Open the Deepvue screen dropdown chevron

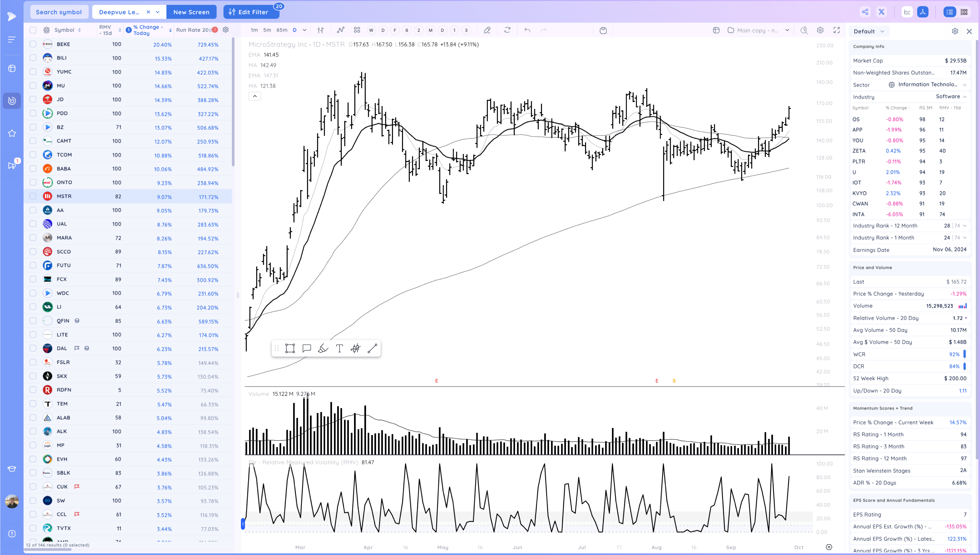click(x=158, y=12)
